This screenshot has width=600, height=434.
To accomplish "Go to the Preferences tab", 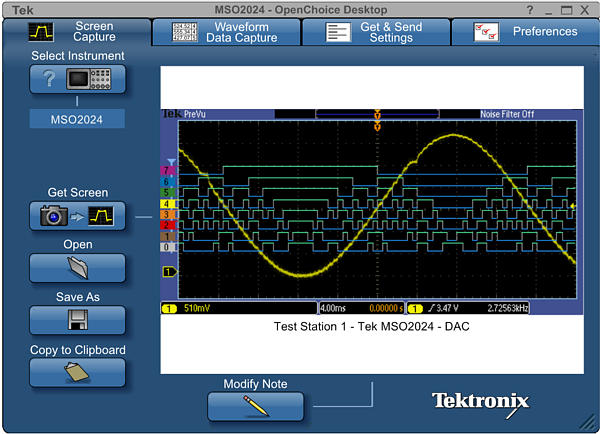I will (525, 32).
